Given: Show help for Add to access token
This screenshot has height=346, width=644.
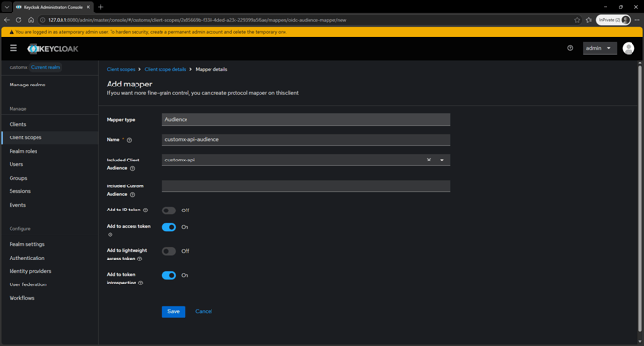Looking at the screenshot, I should pyautogui.click(x=111, y=235).
